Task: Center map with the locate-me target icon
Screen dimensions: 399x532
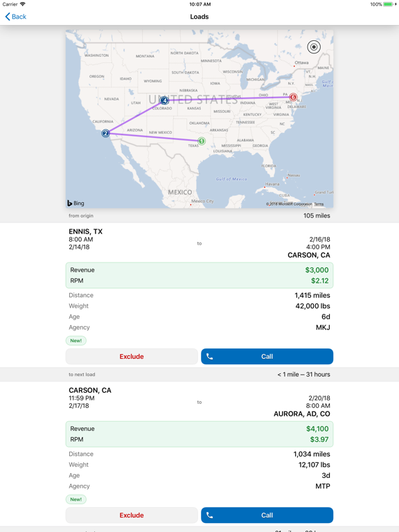Action: (314, 47)
